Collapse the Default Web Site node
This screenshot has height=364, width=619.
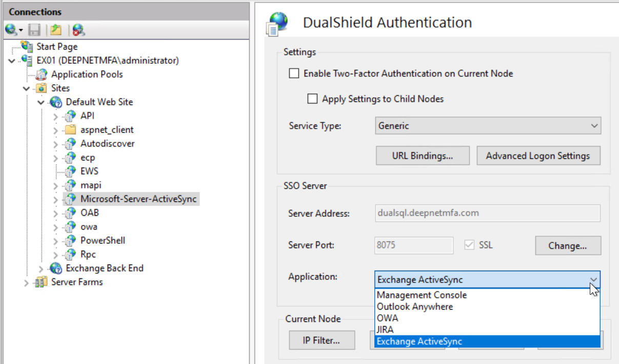(41, 102)
